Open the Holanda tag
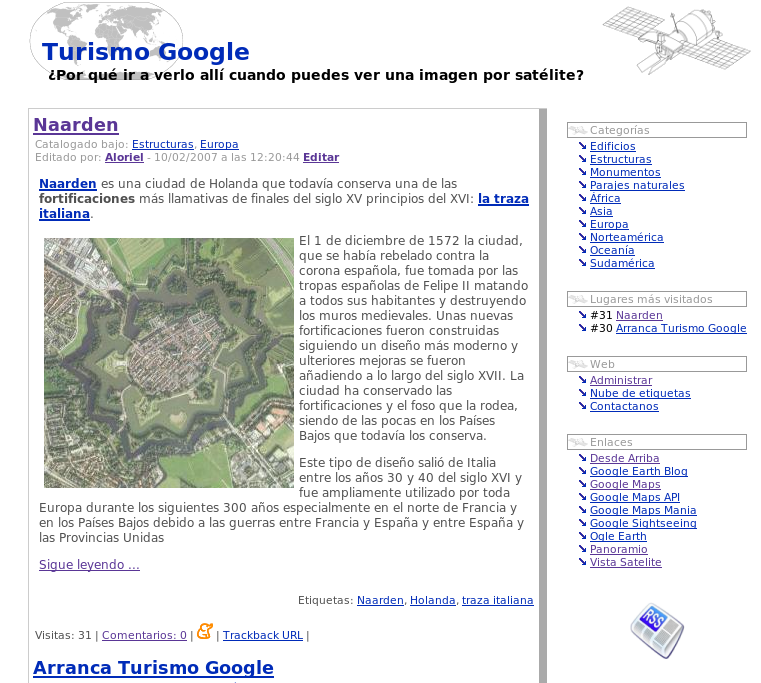Image resolution: width=761 pixels, height=683 pixels. click(x=432, y=600)
